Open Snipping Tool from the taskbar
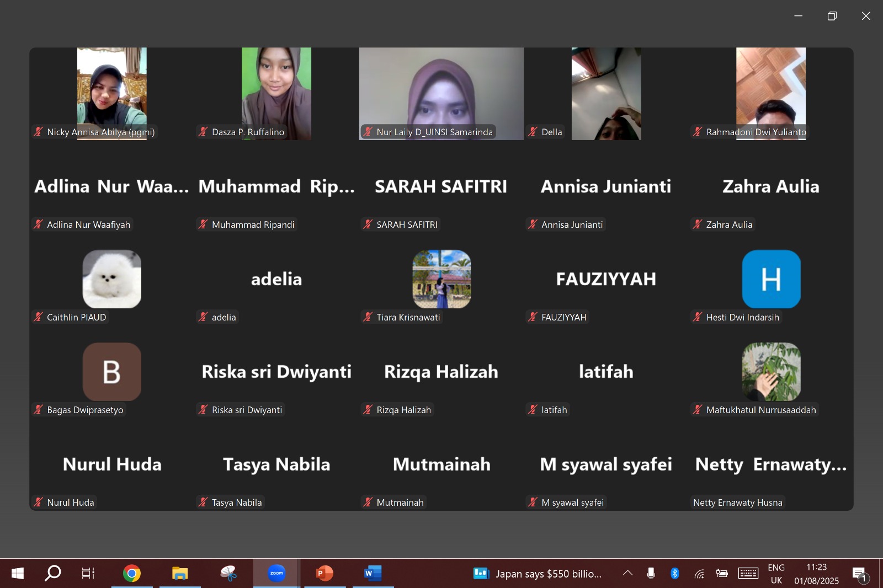The height and width of the screenshot is (588, 883). tap(228, 574)
